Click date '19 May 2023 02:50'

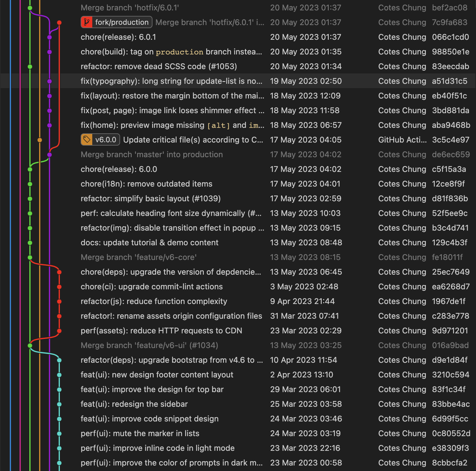pos(306,81)
